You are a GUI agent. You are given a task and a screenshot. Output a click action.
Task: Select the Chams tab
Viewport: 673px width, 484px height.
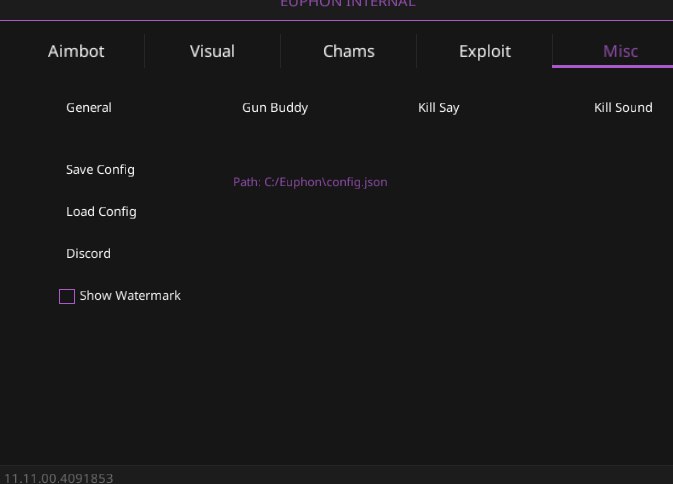click(348, 51)
